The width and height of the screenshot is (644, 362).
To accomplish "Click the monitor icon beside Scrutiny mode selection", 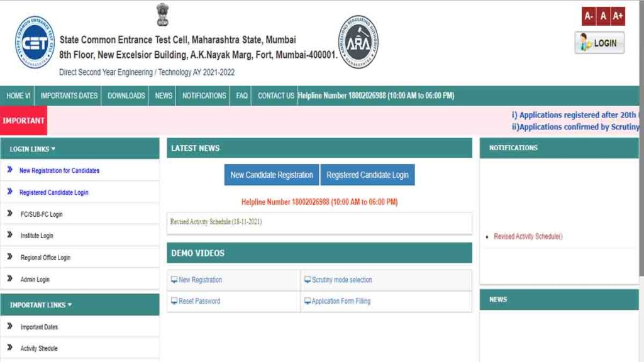I will pos(308,280).
